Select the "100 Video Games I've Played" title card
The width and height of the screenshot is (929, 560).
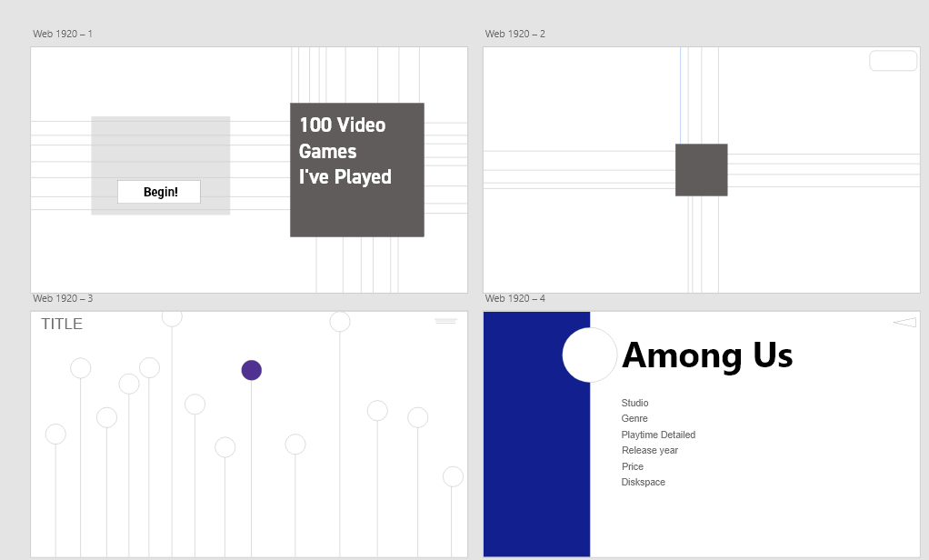(x=357, y=170)
